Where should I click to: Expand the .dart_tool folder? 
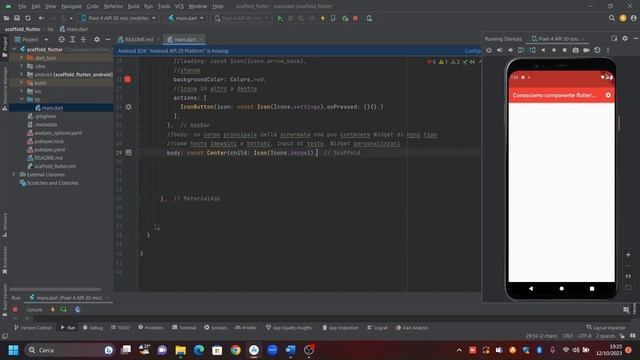coord(22,58)
